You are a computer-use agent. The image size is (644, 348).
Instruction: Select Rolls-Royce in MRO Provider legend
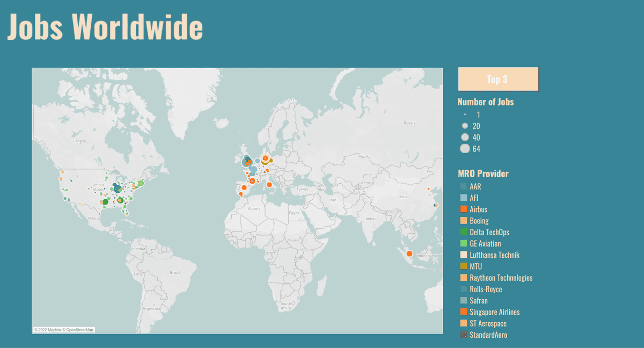point(486,289)
